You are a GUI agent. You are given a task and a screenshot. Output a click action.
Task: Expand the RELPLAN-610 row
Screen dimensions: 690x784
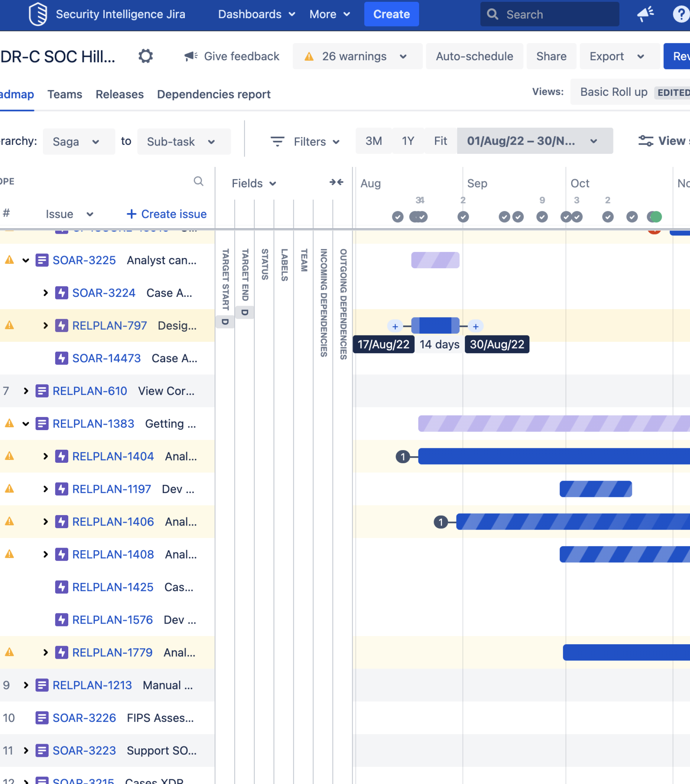tap(26, 391)
